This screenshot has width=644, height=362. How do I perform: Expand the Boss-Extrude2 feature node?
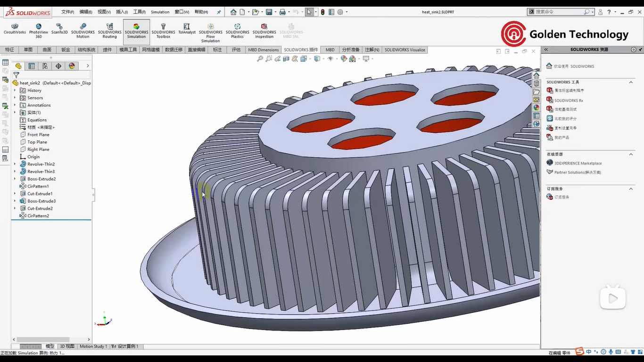(x=15, y=179)
